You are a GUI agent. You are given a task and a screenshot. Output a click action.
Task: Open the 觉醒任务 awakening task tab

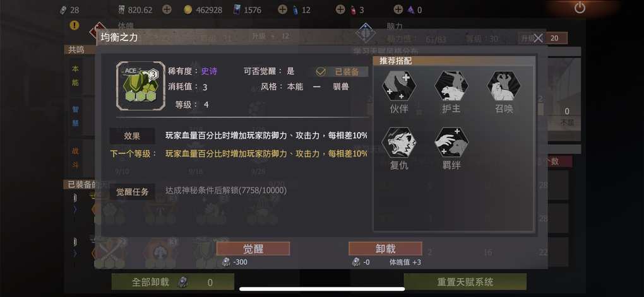[x=132, y=192]
